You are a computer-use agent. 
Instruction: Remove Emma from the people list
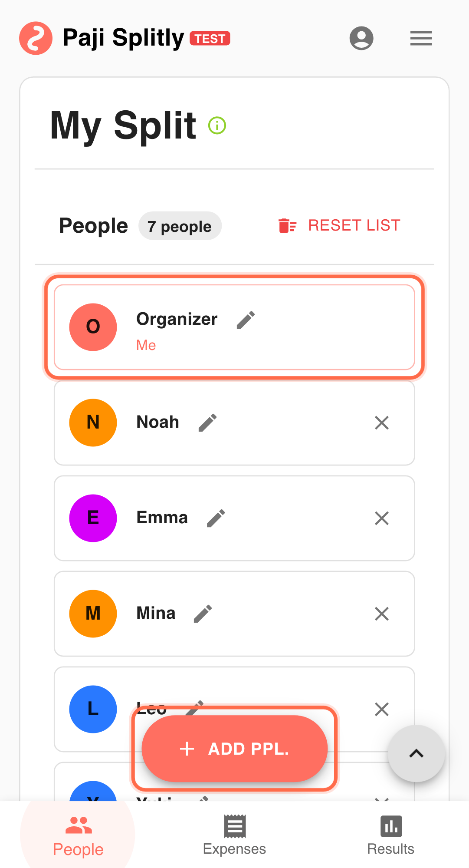pos(381,518)
